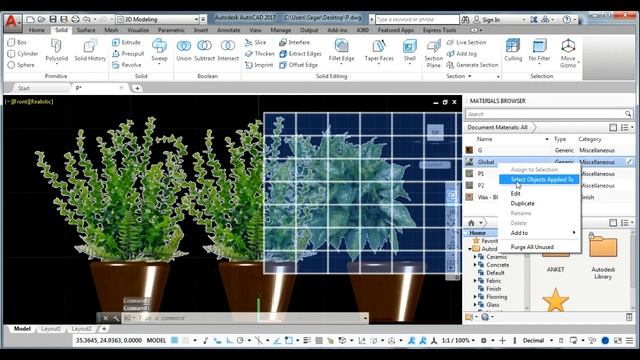640x360 pixels.
Task: Choose Edit in context menu
Action: click(x=516, y=193)
